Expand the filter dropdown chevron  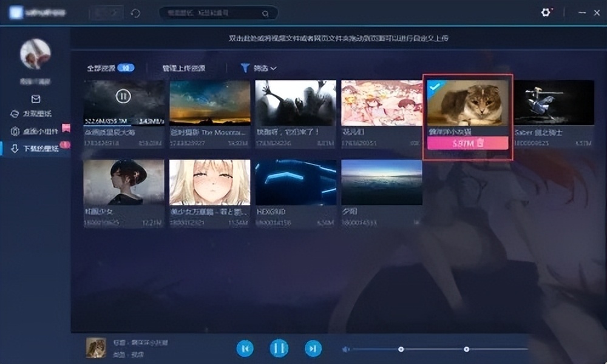click(272, 68)
